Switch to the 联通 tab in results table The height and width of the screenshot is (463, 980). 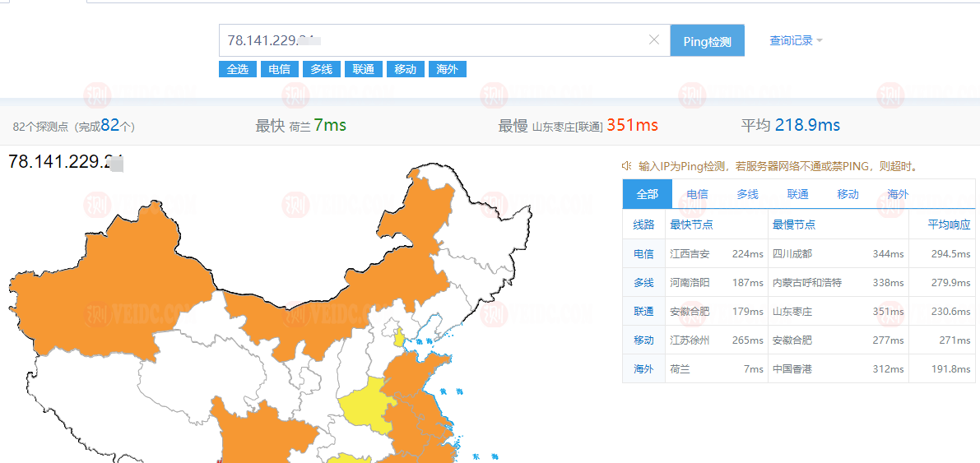(797, 194)
